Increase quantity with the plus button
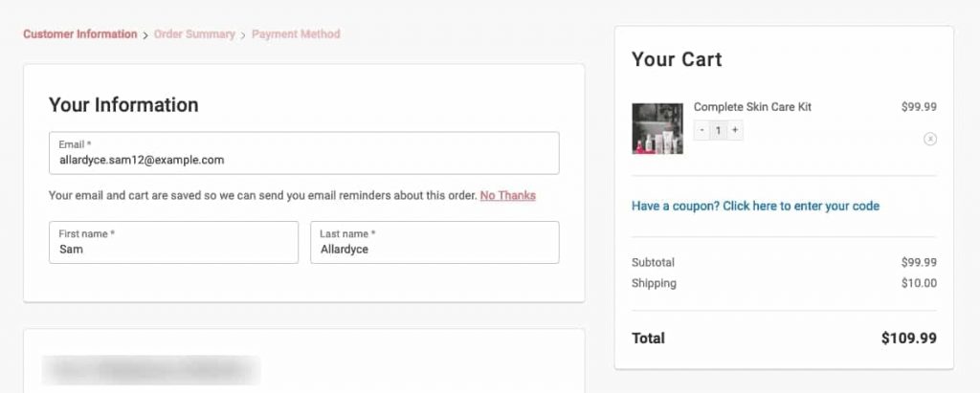Image resolution: width=980 pixels, height=393 pixels. [x=735, y=130]
